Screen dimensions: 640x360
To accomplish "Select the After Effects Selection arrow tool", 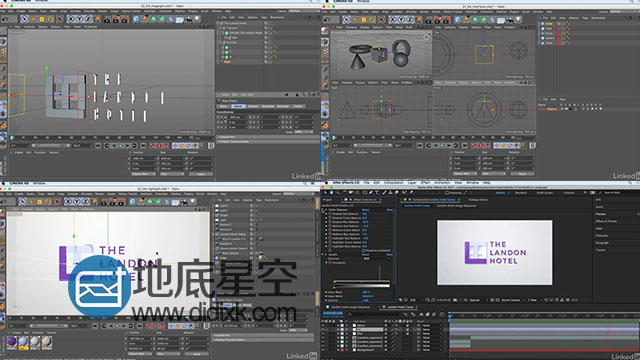I will point(325,193).
